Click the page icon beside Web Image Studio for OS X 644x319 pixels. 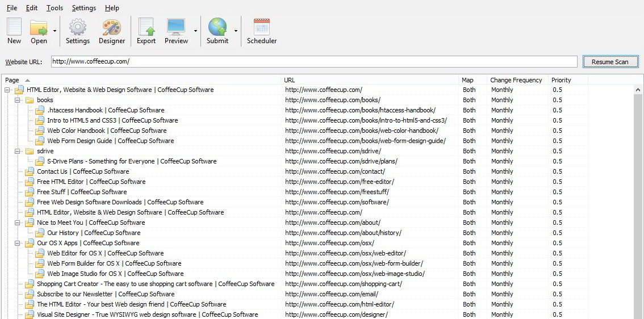click(x=39, y=274)
